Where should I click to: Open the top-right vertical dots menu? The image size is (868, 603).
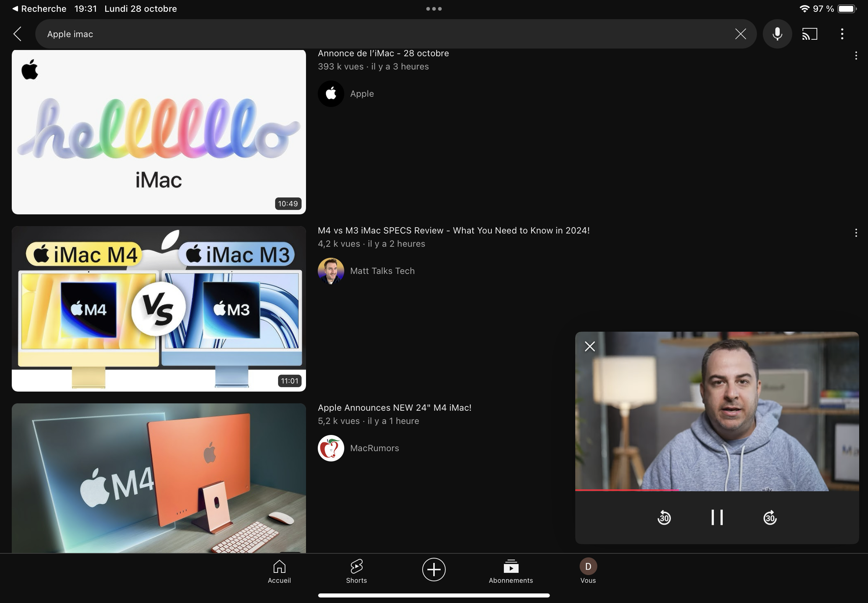point(842,34)
